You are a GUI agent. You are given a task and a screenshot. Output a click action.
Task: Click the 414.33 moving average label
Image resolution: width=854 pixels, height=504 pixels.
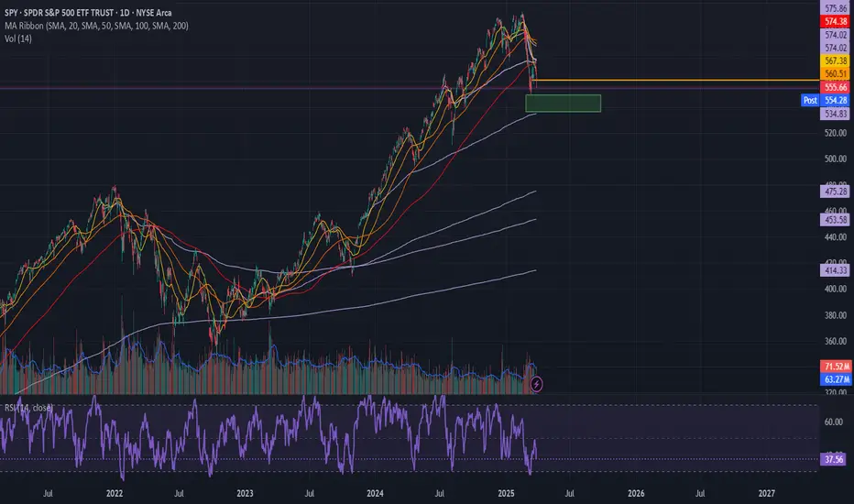[836, 270]
